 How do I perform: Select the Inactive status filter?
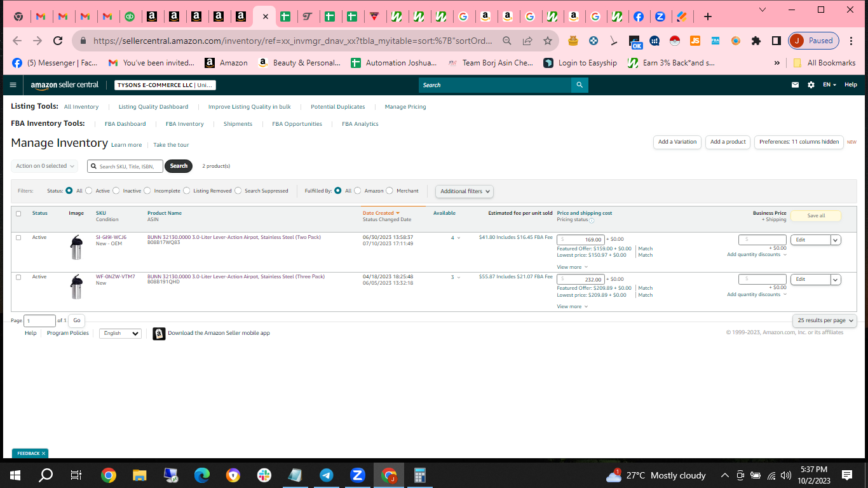click(x=116, y=191)
